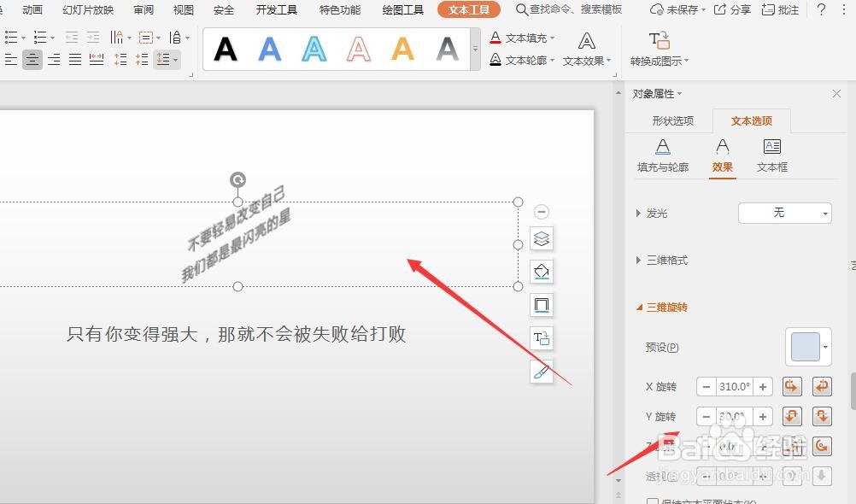Open the 文本效果 (Text Effects) tool
This screenshot has height=504, width=856.
pos(583,60)
